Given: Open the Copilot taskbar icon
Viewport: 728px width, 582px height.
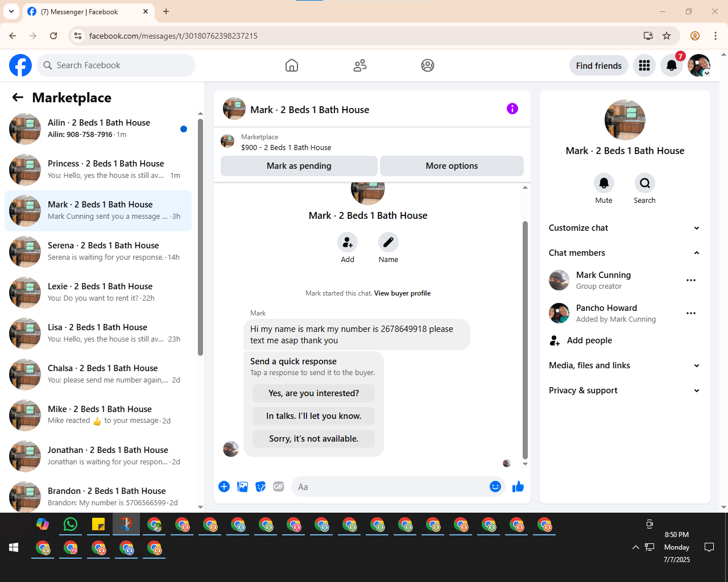Looking at the screenshot, I should click(x=43, y=524).
